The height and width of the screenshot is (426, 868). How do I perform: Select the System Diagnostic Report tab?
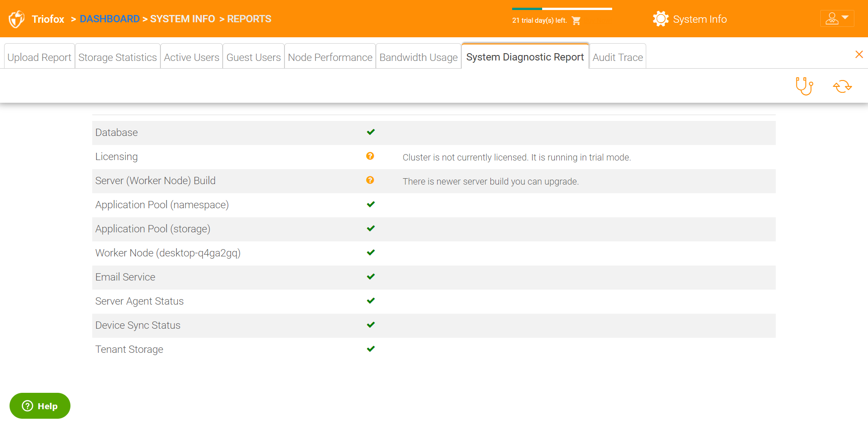click(x=525, y=56)
